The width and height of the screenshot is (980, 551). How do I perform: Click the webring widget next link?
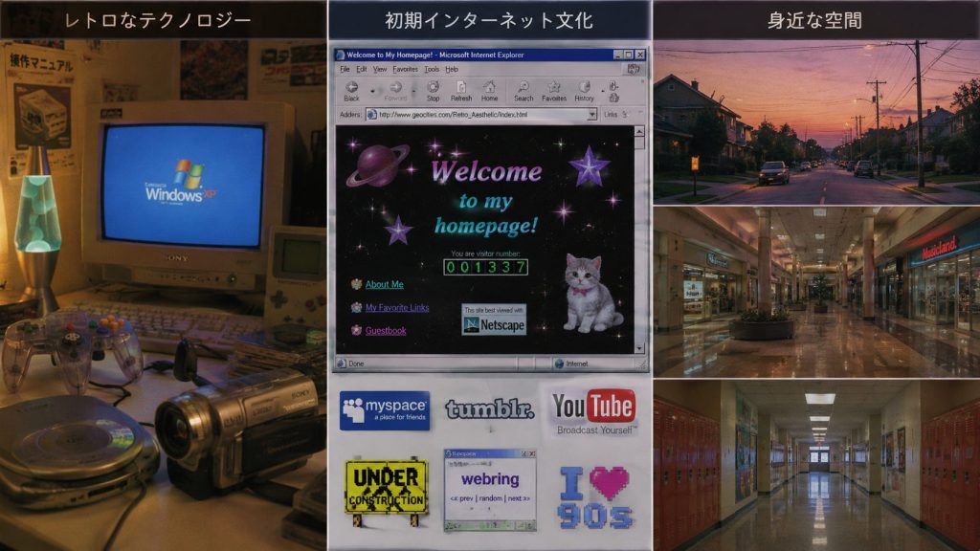[519, 498]
